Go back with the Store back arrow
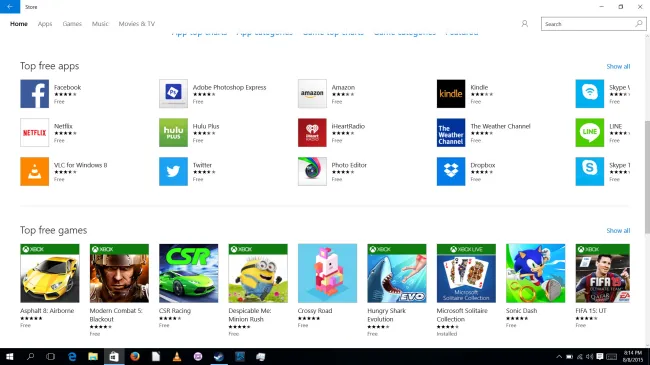Screen dimensions: 650x365 tap(10, 7)
